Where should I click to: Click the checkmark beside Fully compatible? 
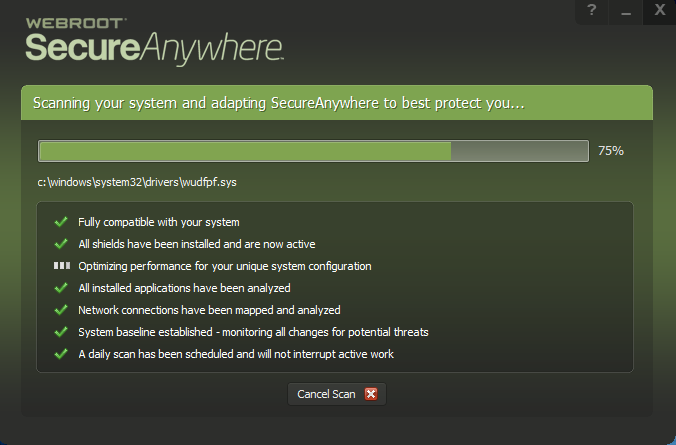61,222
